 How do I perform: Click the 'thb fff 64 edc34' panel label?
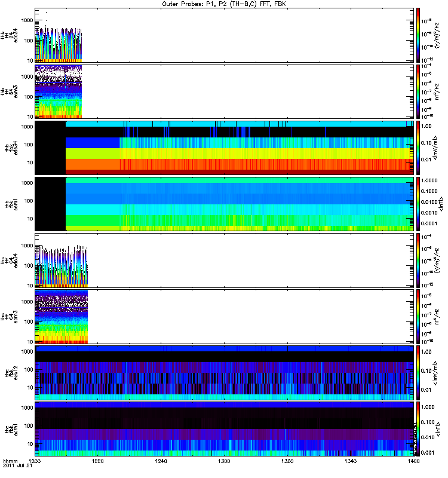point(9,35)
